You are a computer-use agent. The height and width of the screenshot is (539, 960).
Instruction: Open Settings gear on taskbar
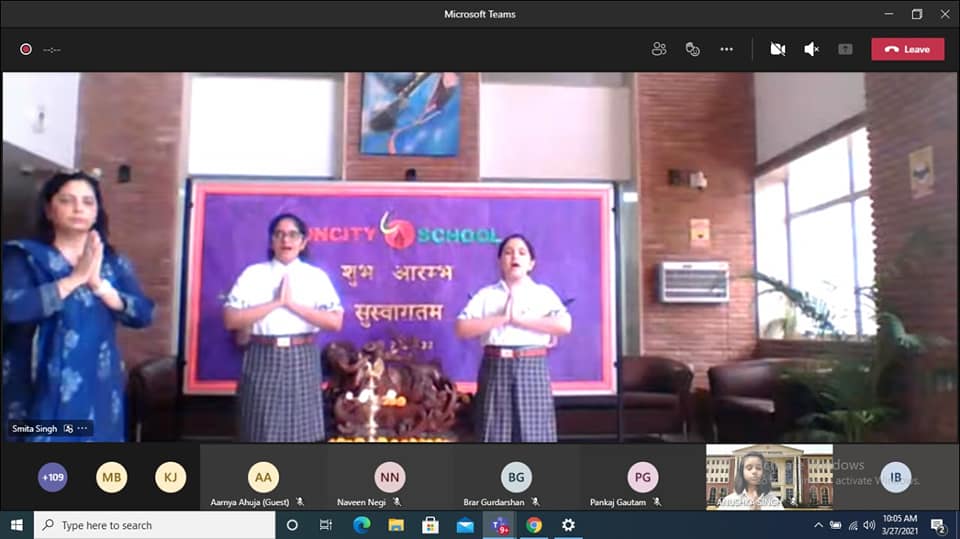click(x=568, y=525)
